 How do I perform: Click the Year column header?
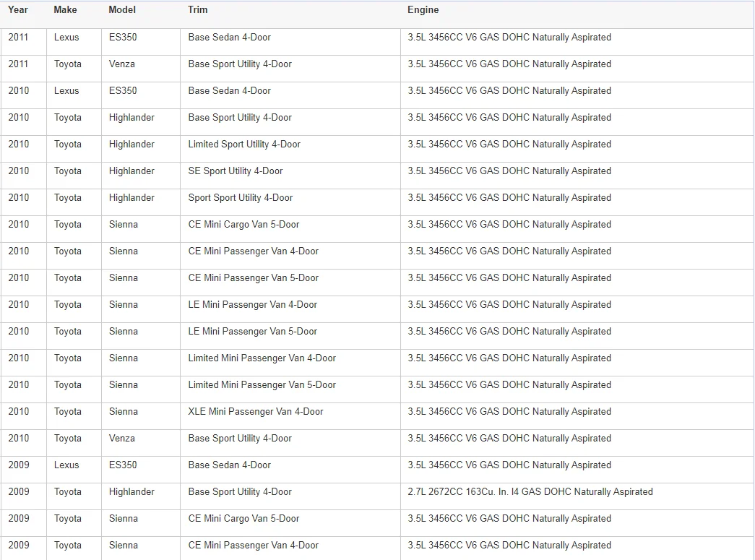point(18,9)
